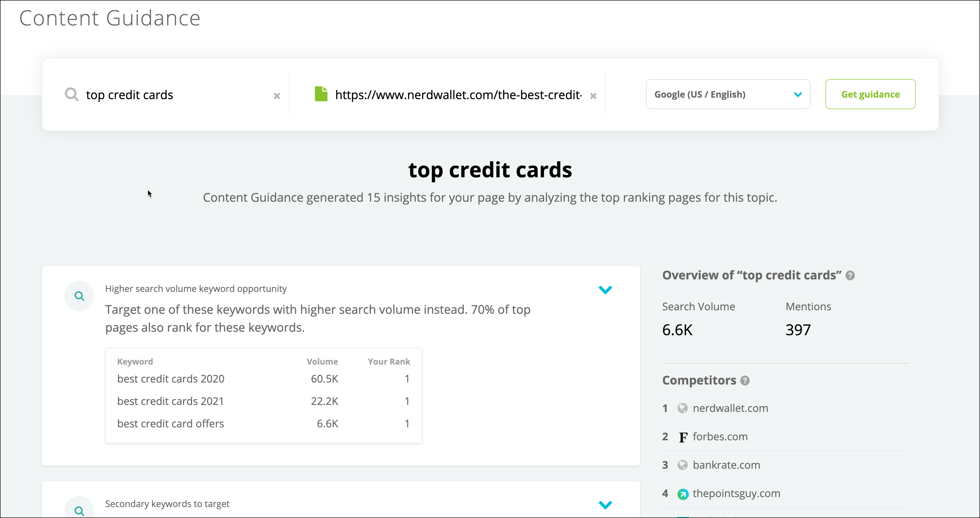The width and height of the screenshot is (980, 518).
Task: Click the 'Secondary keywords to target' label
Action: coord(167,504)
